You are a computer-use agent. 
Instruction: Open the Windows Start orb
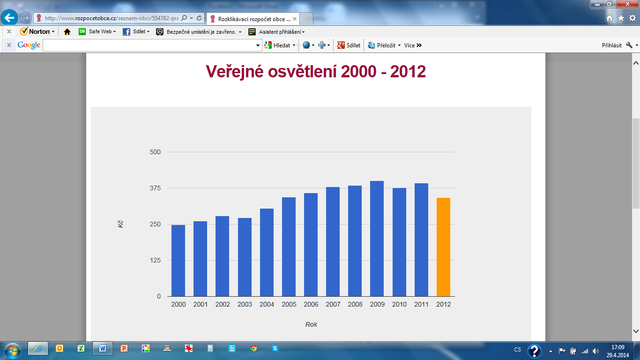pos(12,350)
